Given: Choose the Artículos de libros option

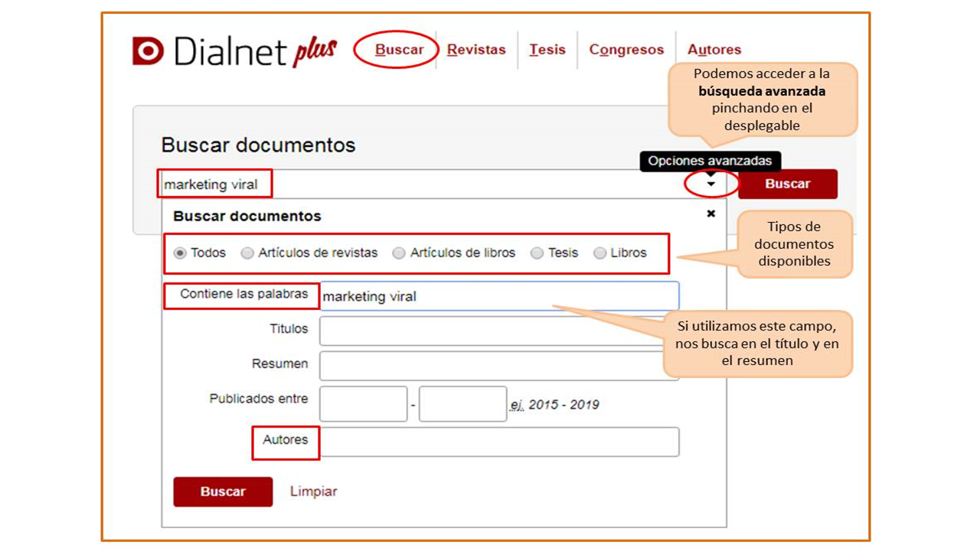Looking at the screenshot, I should tap(399, 253).
